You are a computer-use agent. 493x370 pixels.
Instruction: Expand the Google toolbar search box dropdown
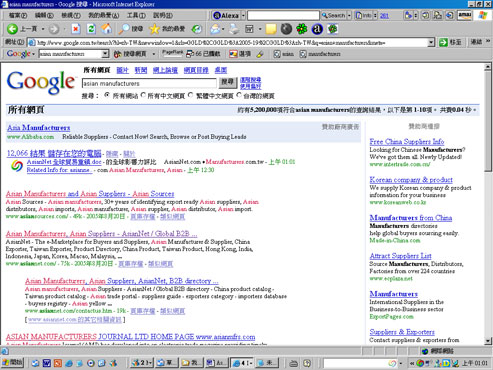click(x=105, y=54)
